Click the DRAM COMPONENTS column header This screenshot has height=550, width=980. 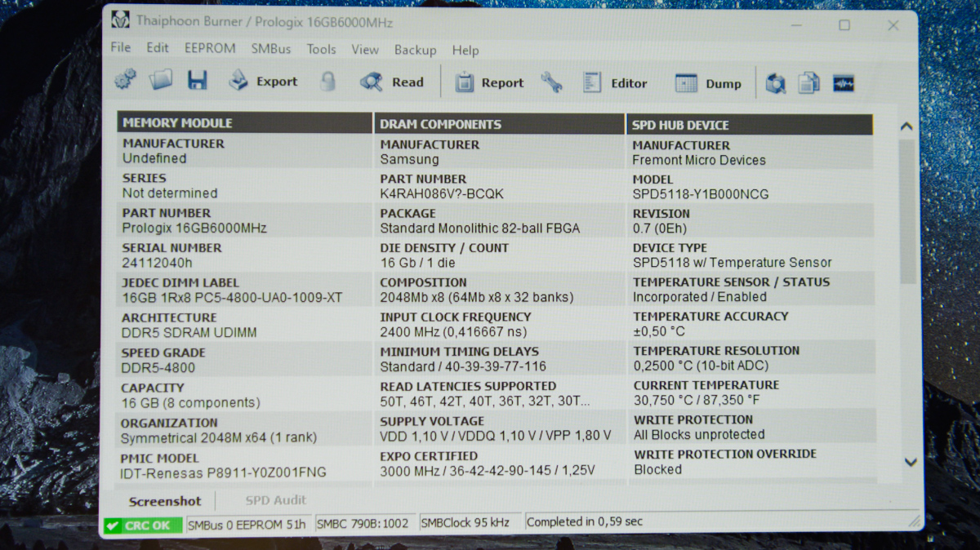pos(499,124)
